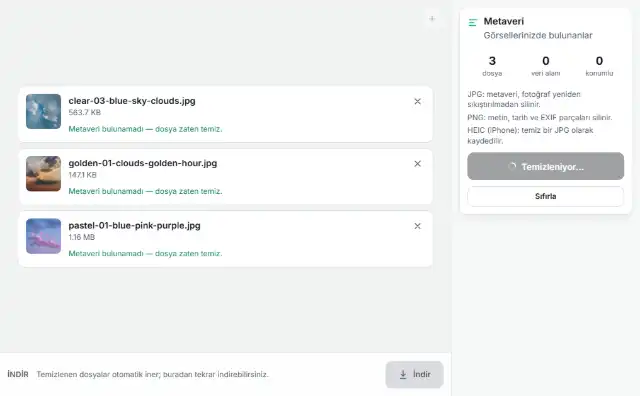The width and height of the screenshot is (640, 396).
Task: Click the JPG metaveri description line
Action: coord(524,99)
